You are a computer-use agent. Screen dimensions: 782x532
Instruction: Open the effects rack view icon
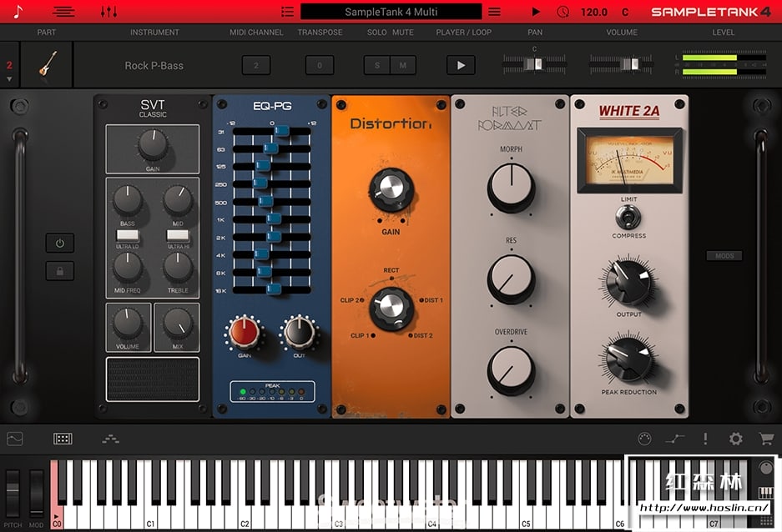[x=63, y=439]
